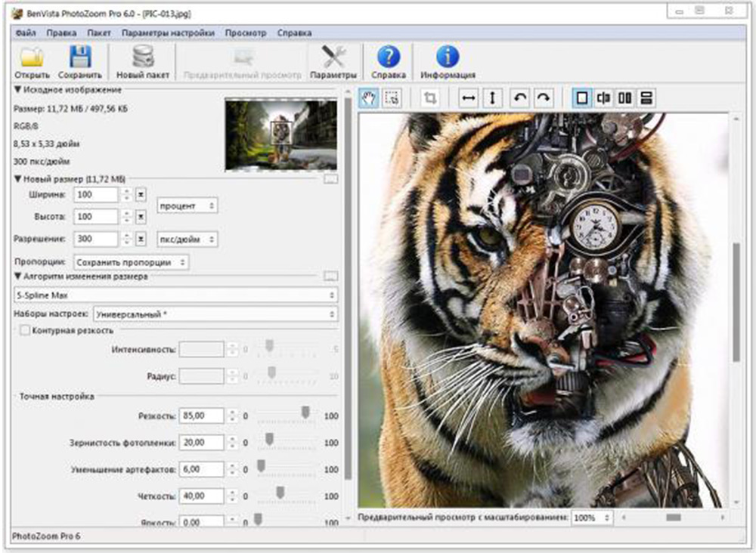Adjust the Уменьшение артефактов slider

tap(261, 466)
